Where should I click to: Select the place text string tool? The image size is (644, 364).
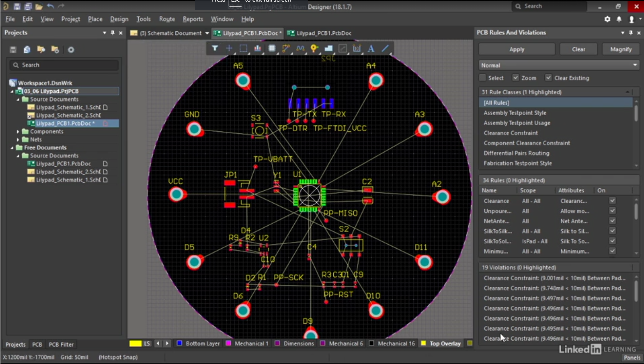371,48
